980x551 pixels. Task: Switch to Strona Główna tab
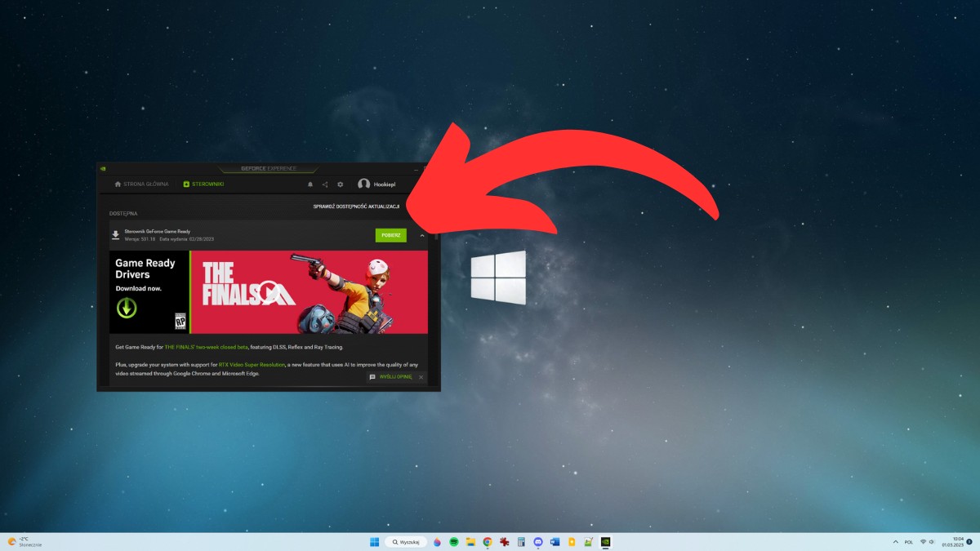pyautogui.click(x=142, y=184)
